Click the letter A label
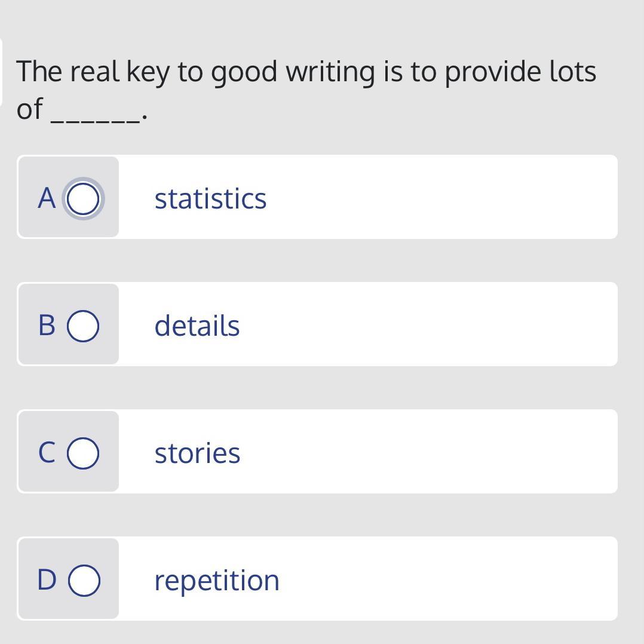The width and height of the screenshot is (644, 644). click(x=47, y=198)
